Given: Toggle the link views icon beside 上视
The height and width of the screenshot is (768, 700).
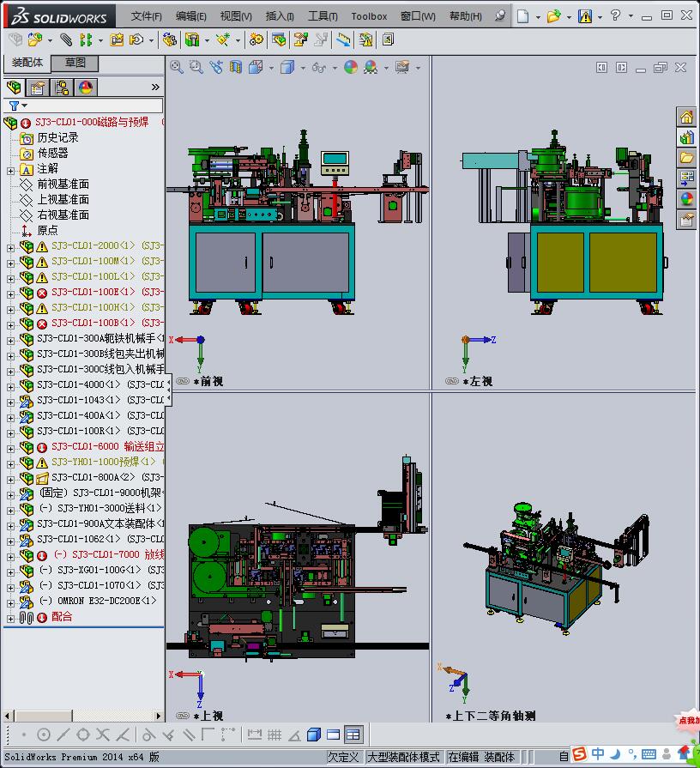Looking at the screenshot, I should coord(183,716).
